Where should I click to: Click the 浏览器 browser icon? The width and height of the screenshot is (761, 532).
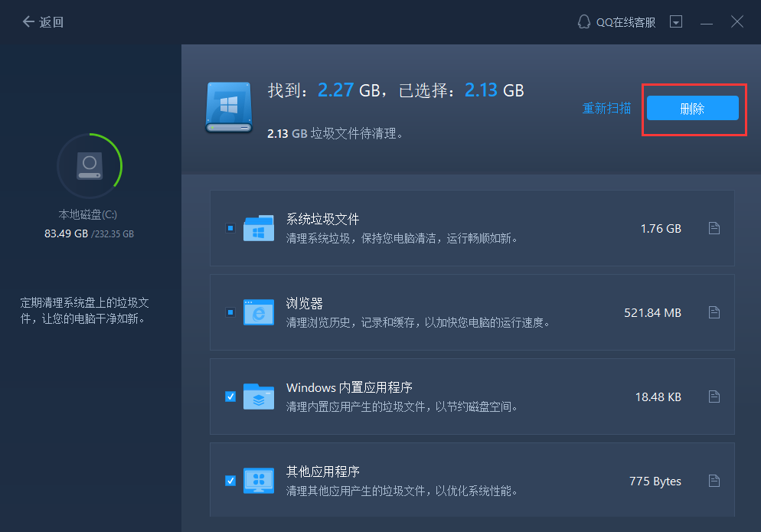(259, 312)
